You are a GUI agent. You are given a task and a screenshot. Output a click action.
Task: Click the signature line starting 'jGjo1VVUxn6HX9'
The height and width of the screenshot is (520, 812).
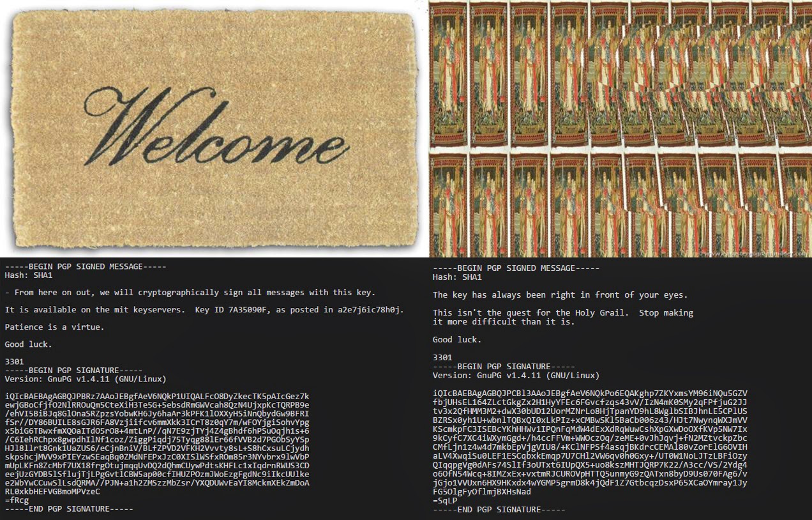[x=590, y=482]
